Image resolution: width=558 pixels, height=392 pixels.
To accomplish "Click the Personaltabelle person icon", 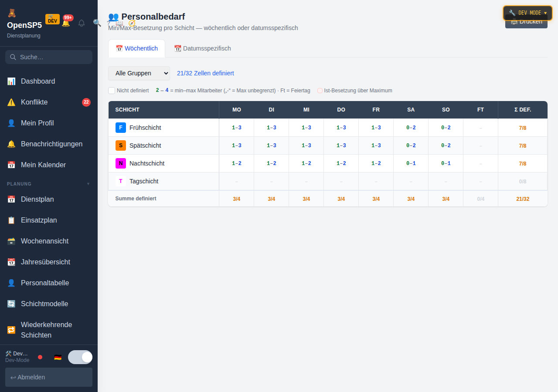I will point(11,283).
